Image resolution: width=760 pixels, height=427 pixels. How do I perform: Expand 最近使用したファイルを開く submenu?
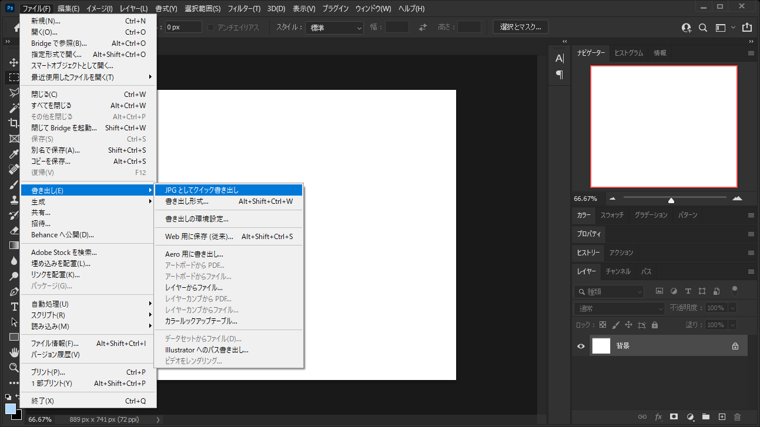click(x=88, y=77)
